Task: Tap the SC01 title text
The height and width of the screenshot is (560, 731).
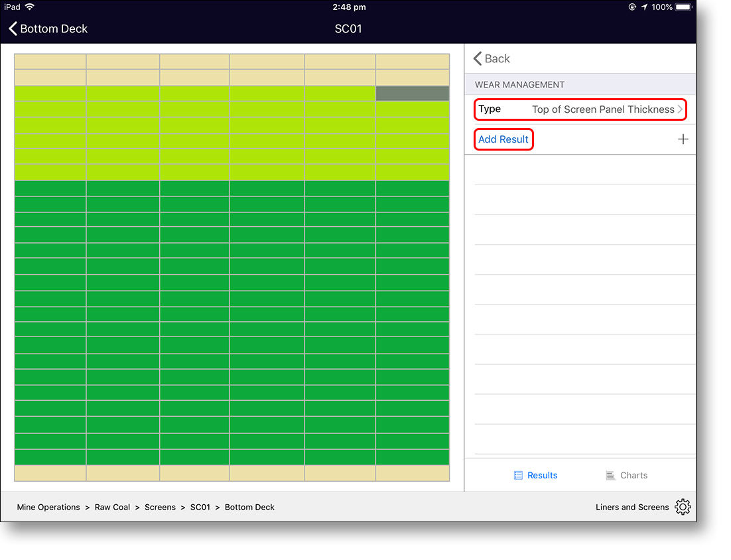Action: coord(348,29)
